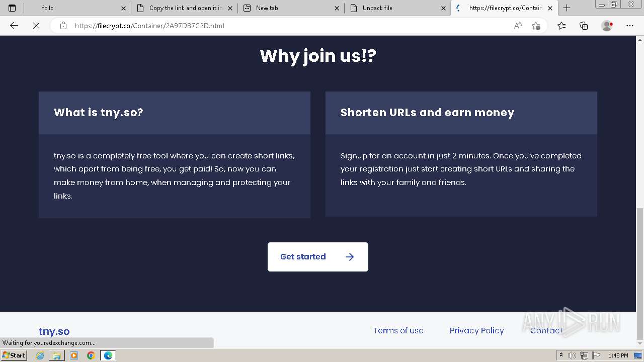
Task: Click 'Shorten URLs and earn money' heading
Action: tap(427, 112)
